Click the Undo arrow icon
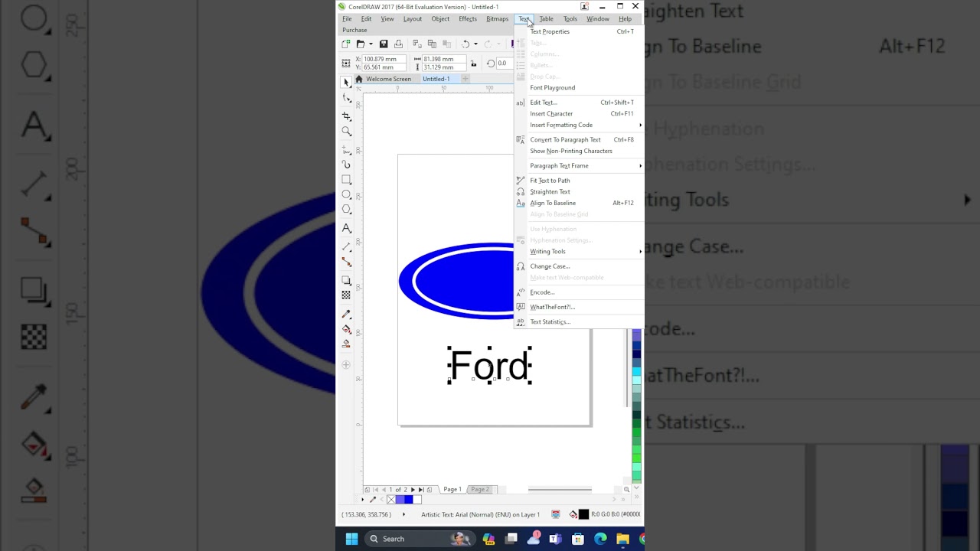This screenshot has height=551, width=980. pyautogui.click(x=465, y=44)
